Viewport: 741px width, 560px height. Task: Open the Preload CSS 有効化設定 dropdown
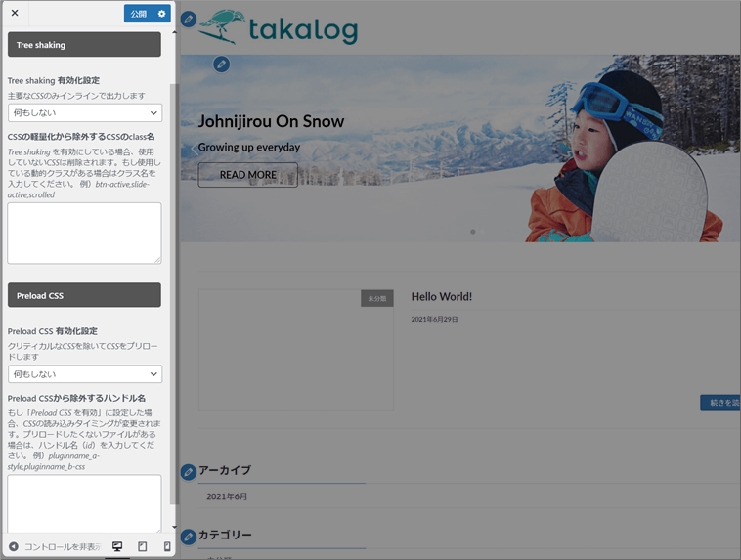85,374
